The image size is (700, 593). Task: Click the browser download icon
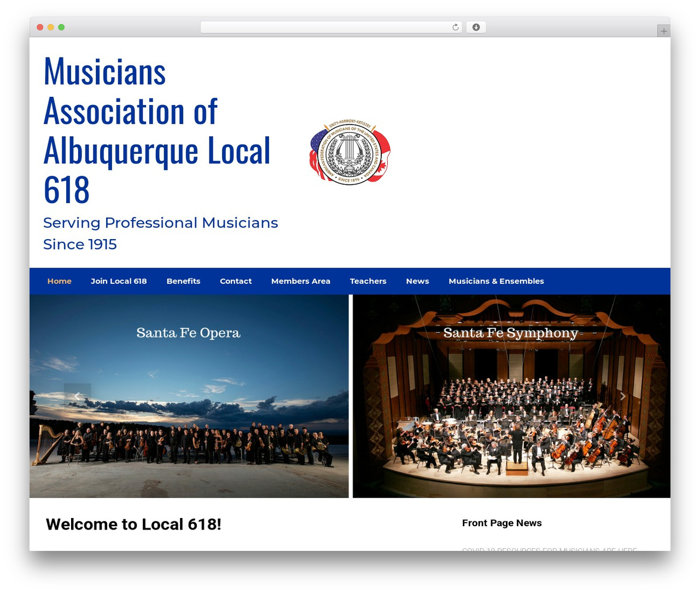pos(476,27)
